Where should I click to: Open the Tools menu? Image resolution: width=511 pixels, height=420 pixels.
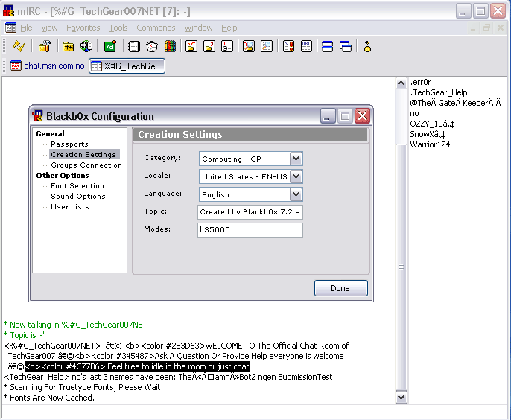pos(118,28)
